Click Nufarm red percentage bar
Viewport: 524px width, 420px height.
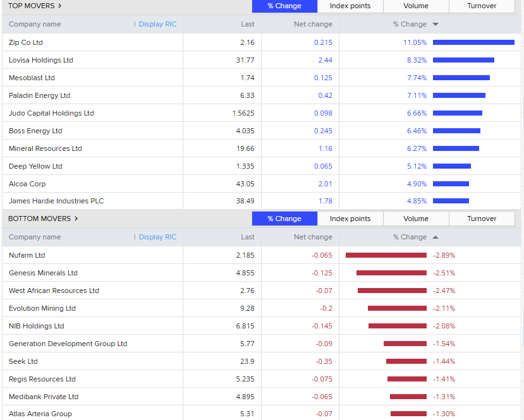pyautogui.click(x=386, y=255)
